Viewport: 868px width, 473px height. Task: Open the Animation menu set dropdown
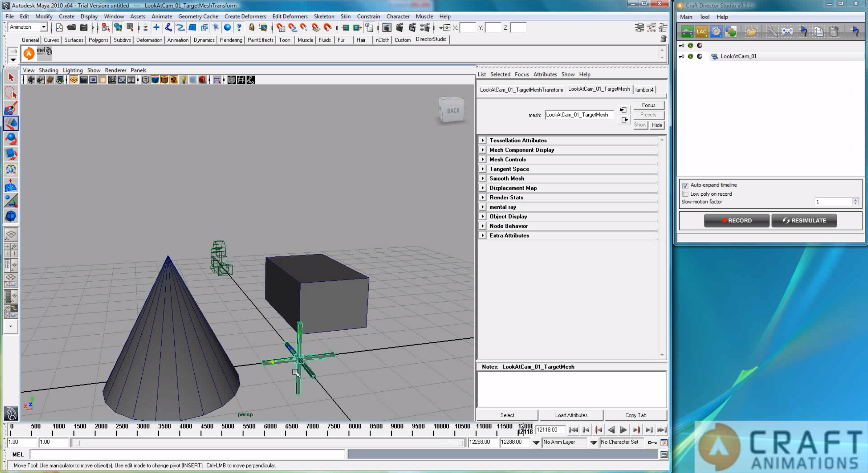(44, 27)
